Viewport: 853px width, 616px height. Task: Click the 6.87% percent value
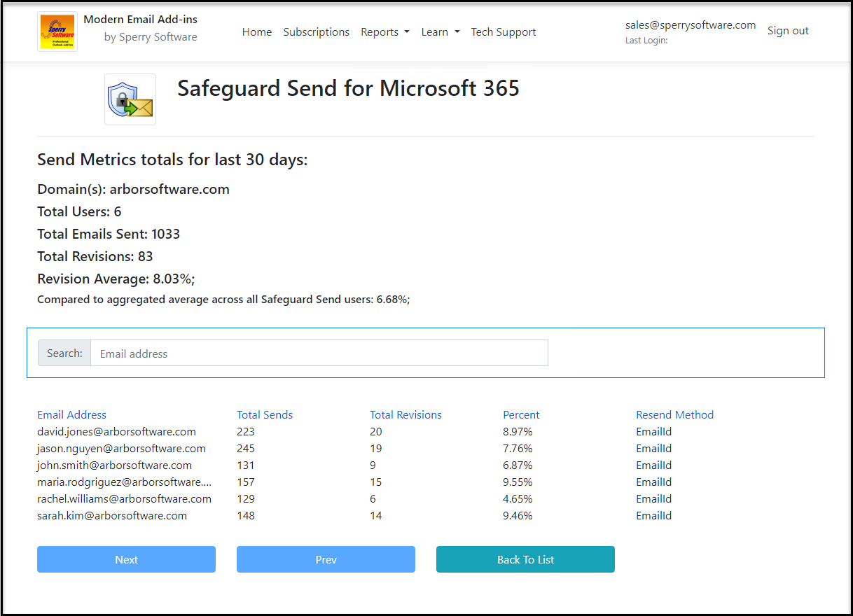(x=518, y=465)
